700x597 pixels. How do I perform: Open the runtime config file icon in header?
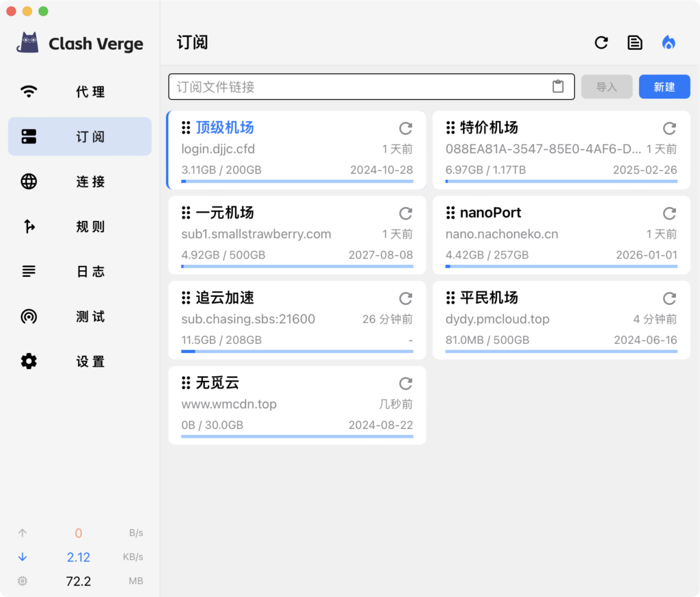[x=635, y=42]
